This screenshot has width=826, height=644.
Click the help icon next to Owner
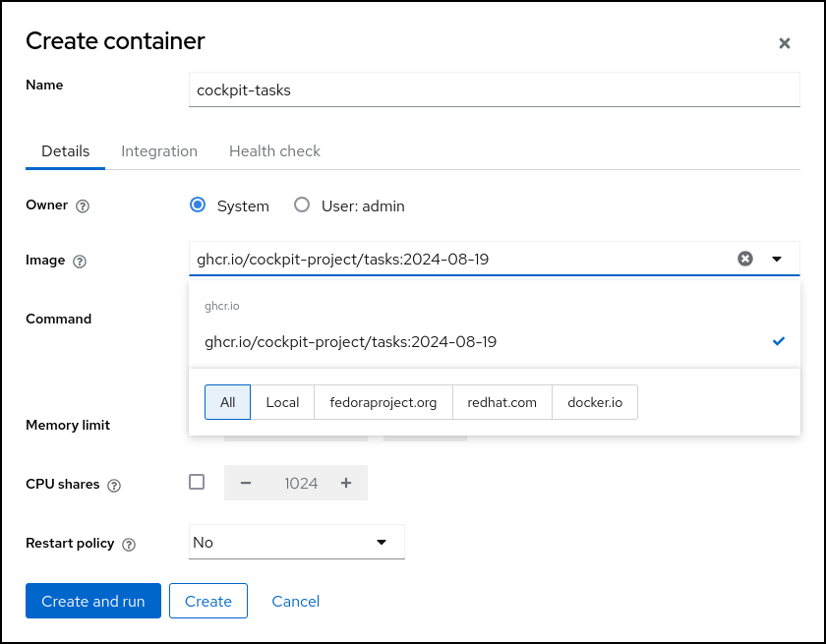click(x=83, y=206)
